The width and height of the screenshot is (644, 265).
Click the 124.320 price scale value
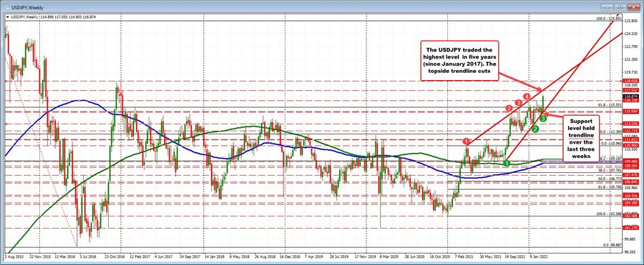[631, 34]
